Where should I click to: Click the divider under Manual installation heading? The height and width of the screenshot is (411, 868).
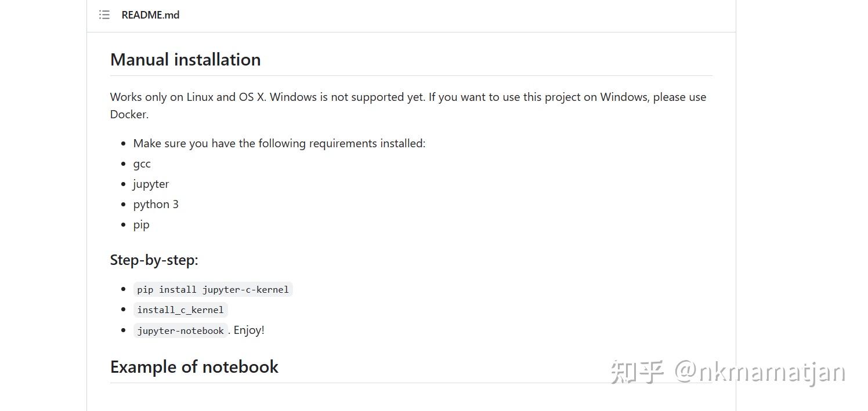point(411,74)
